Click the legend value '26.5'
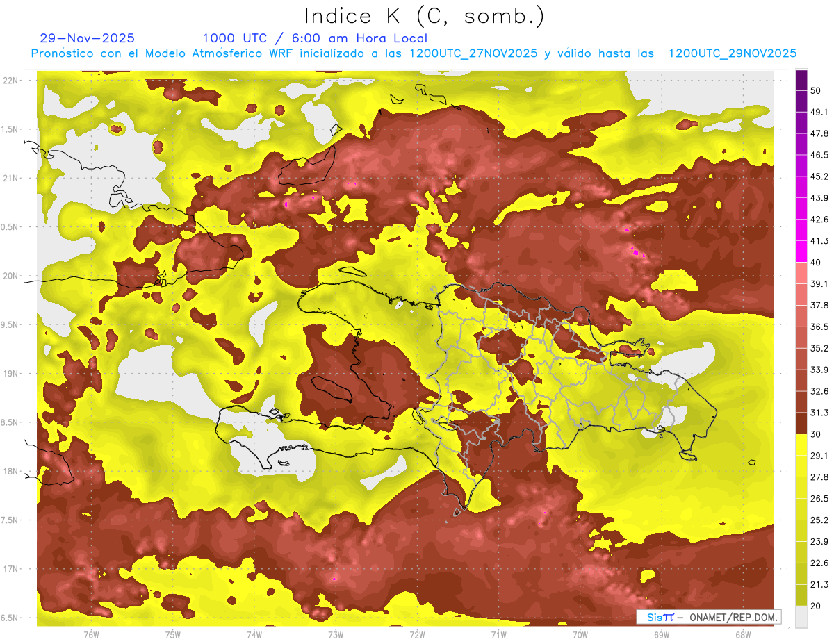This screenshot has height=644, width=834. [819, 499]
